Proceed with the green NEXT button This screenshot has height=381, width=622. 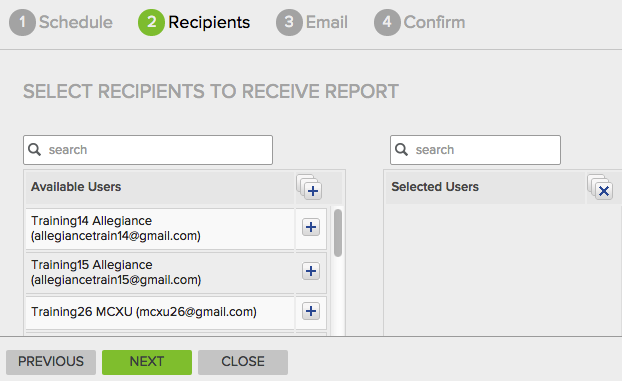(x=147, y=362)
